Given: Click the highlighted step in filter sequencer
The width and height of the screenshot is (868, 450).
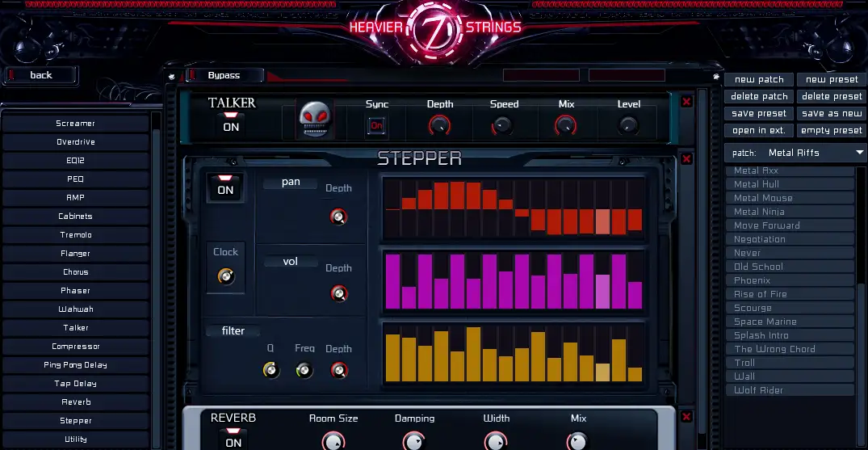Looking at the screenshot, I should [x=602, y=372].
